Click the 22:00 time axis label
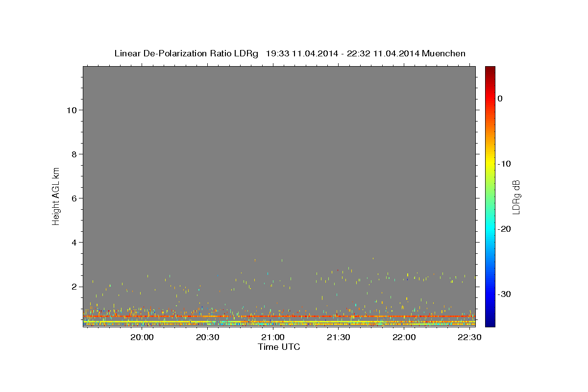This screenshot has height=392, width=588. (404, 337)
